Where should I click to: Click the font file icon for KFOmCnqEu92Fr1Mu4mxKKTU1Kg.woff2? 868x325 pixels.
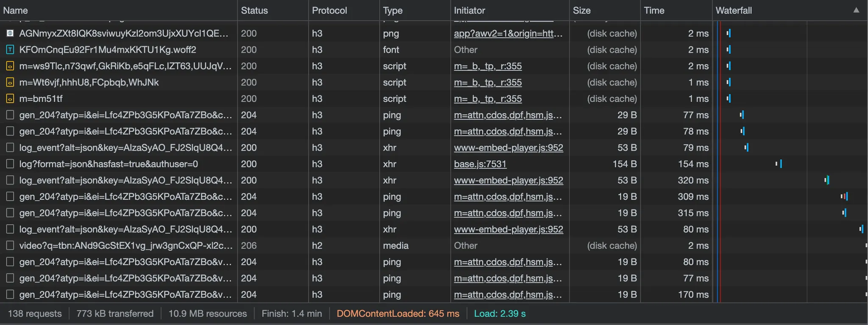10,50
